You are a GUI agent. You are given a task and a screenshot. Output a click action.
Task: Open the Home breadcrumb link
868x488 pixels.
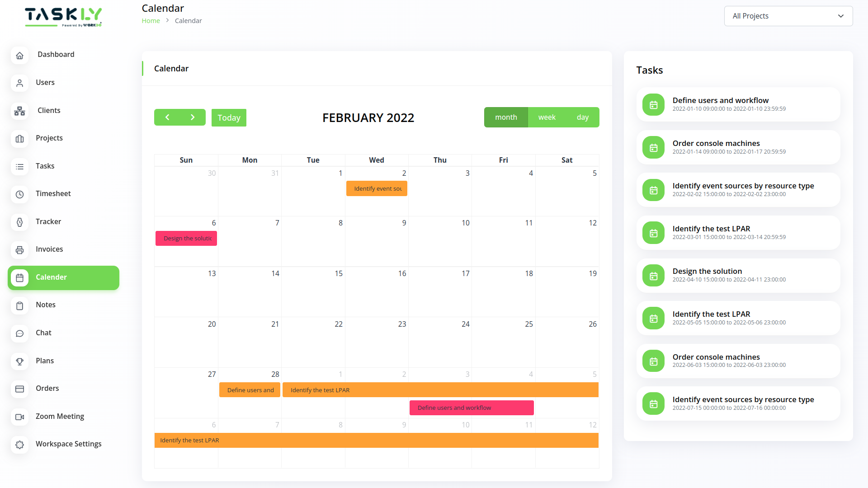(x=151, y=20)
